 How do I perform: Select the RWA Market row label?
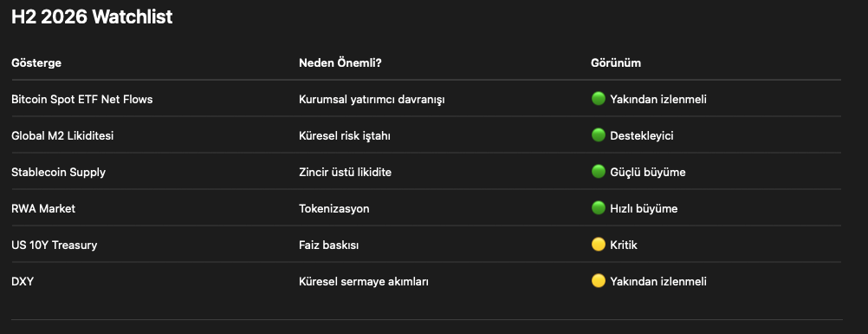click(43, 208)
